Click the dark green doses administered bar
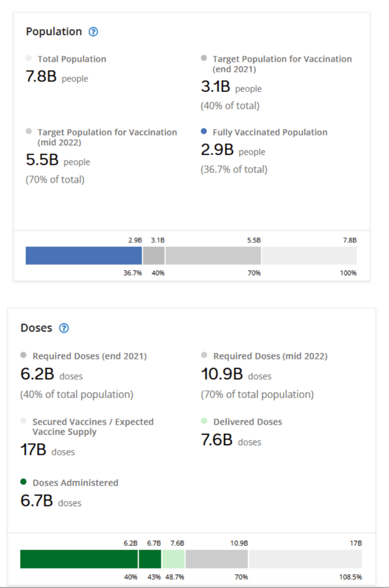The width and height of the screenshot is (389, 588). click(79, 559)
